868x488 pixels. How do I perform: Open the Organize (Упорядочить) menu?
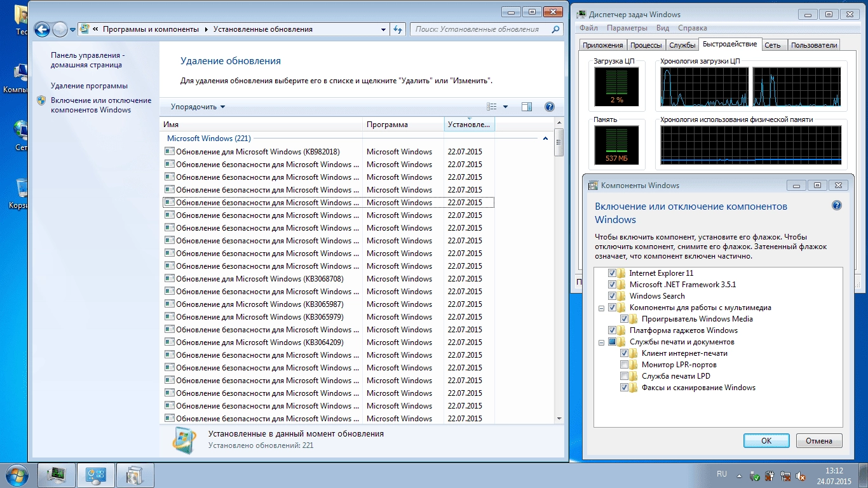click(198, 107)
